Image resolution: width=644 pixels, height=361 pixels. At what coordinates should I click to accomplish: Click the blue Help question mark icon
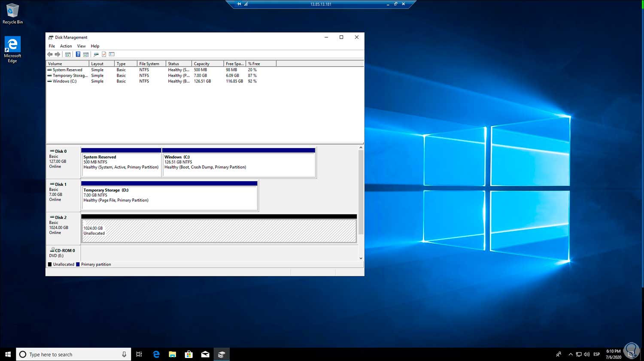[x=78, y=55]
